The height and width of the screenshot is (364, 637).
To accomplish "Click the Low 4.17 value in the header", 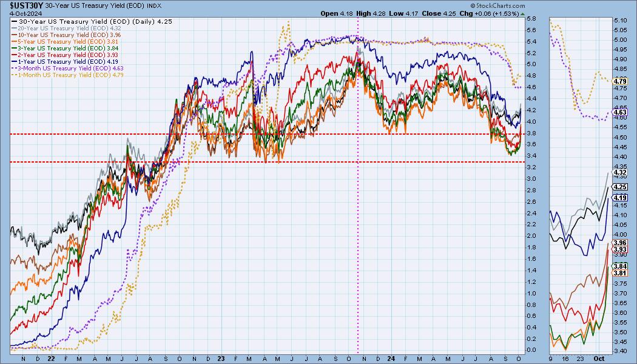I will pyautogui.click(x=403, y=13).
